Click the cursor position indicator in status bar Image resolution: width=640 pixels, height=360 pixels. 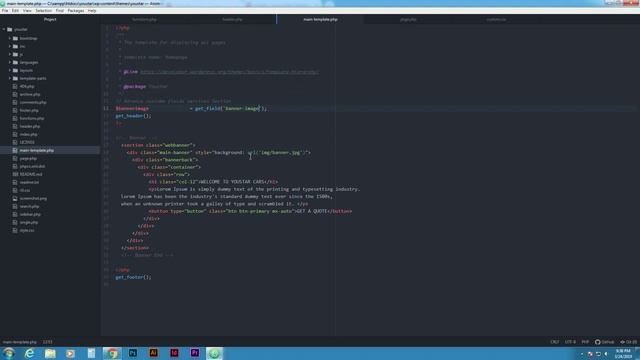[x=47, y=342]
